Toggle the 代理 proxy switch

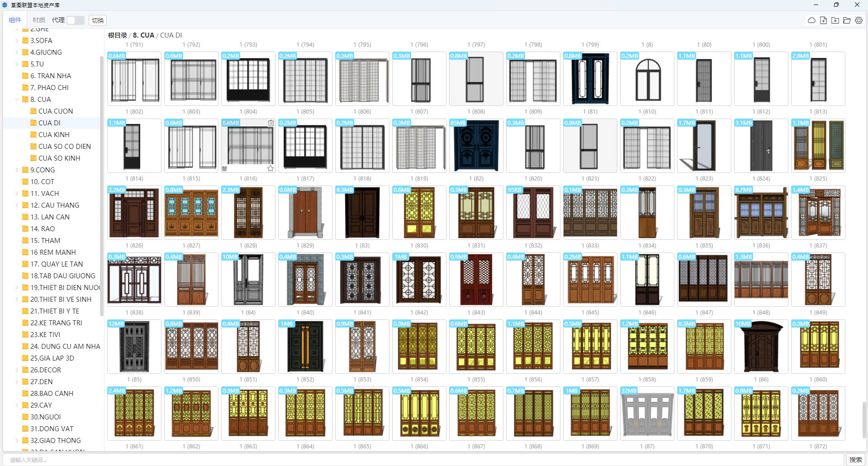point(76,20)
